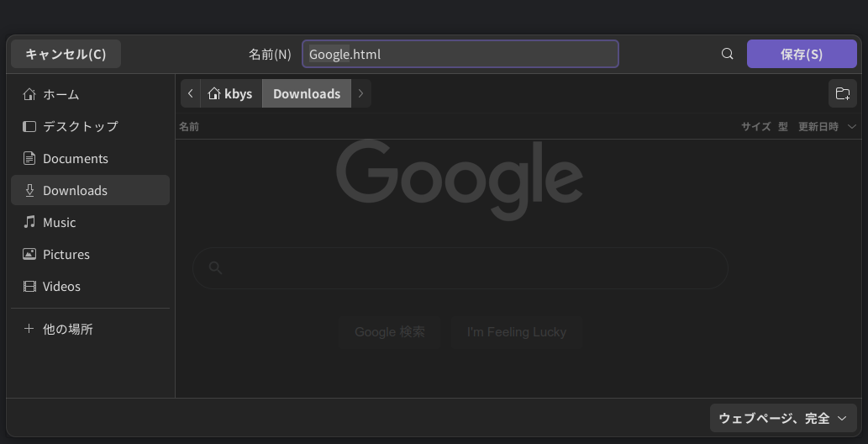
Task: Open the Videos folder in sidebar
Action: point(90,287)
